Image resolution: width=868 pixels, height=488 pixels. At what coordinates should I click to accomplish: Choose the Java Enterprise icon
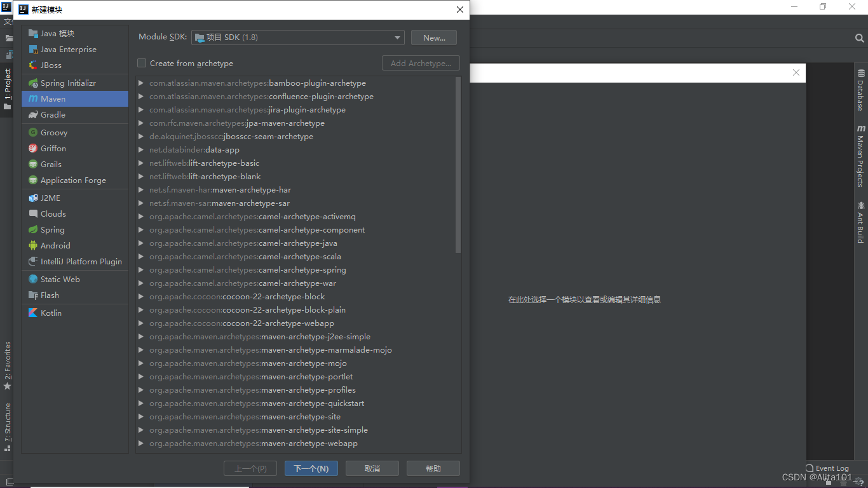[33, 50]
